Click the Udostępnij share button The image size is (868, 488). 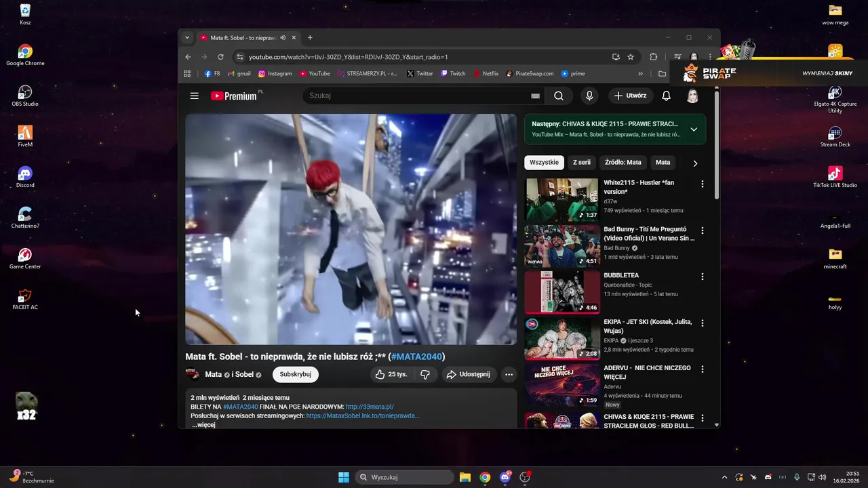468,374
